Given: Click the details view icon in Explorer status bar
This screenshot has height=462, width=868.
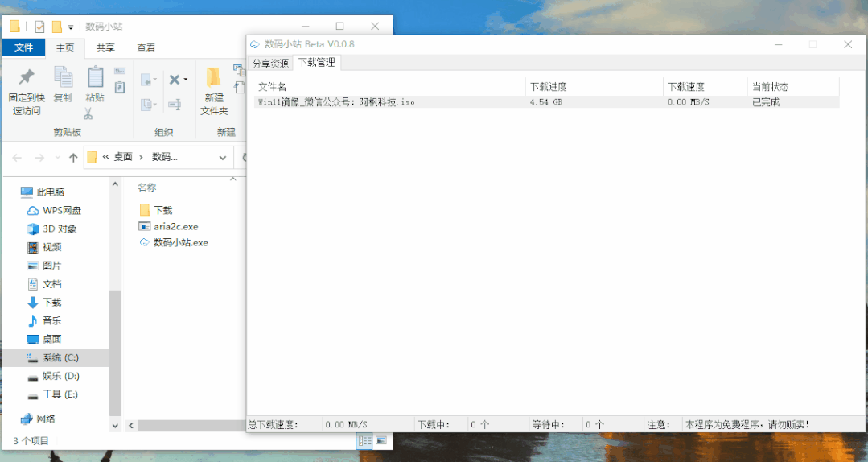Looking at the screenshot, I should (364, 441).
